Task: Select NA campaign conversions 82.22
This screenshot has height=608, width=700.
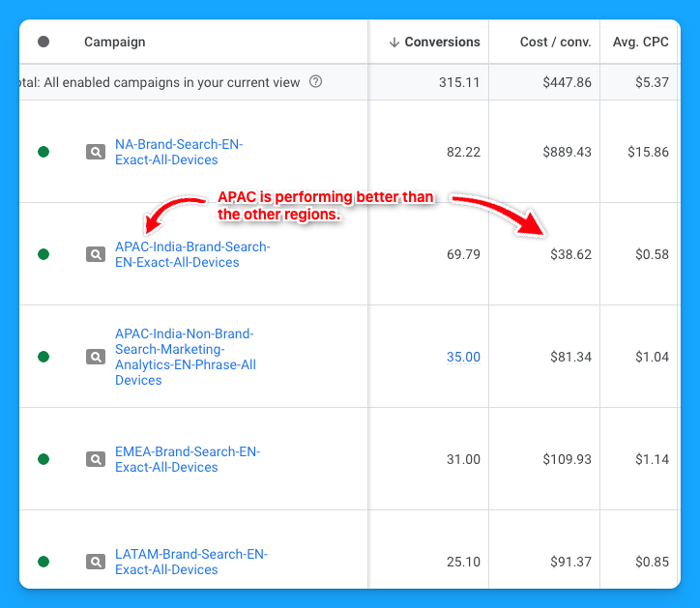Action: point(463,152)
